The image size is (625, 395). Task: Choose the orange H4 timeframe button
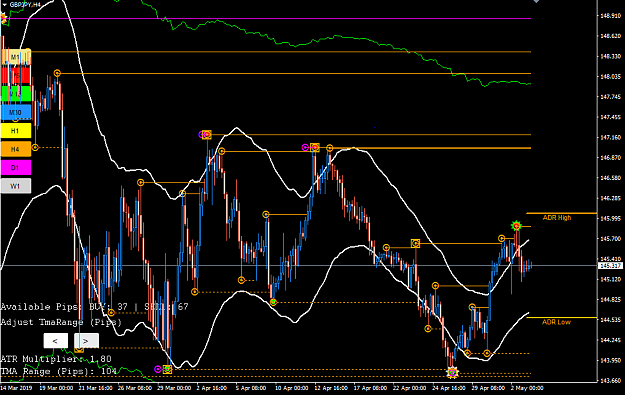[15, 149]
